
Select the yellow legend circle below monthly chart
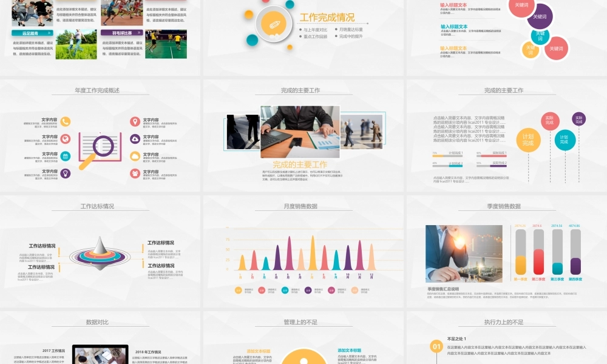pos(239,290)
